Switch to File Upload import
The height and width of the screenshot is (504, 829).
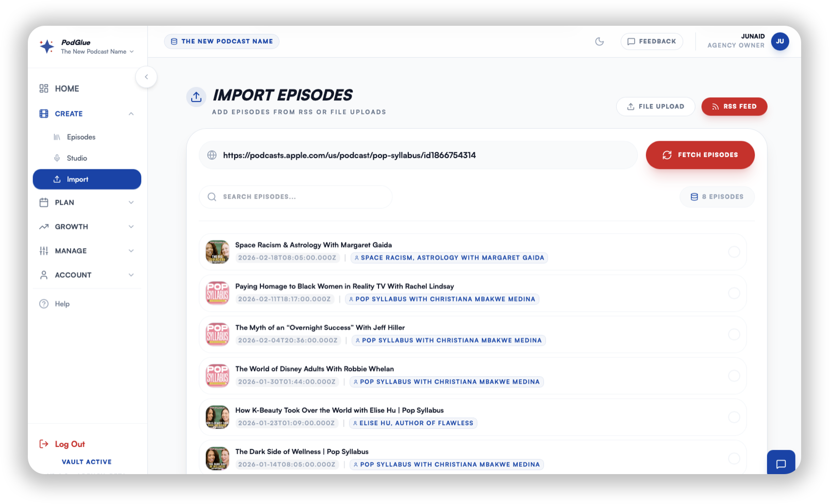point(655,107)
